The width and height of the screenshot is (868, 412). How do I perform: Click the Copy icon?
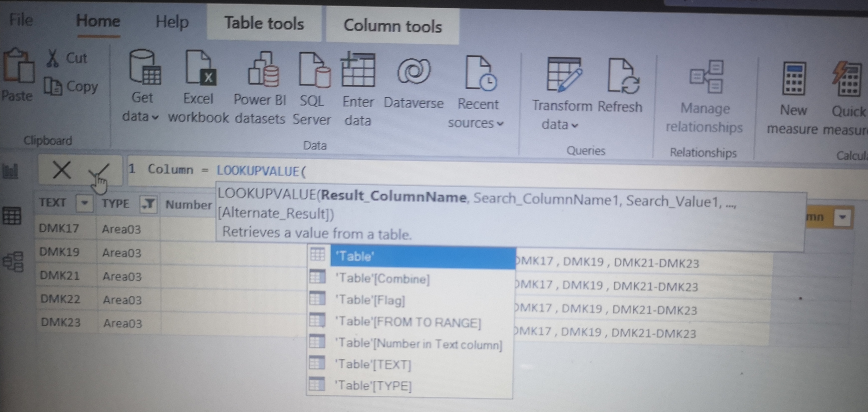[x=53, y=86]
